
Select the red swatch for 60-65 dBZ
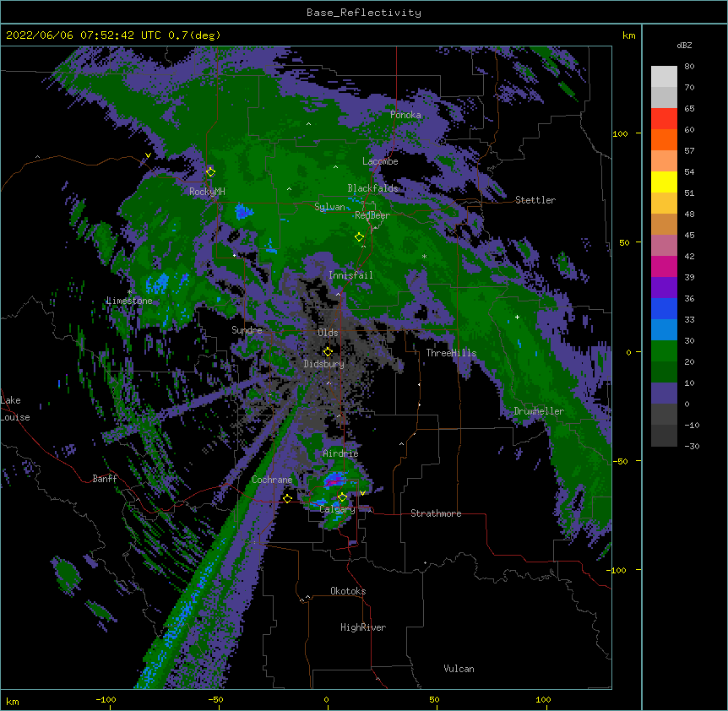(x=664, y=118)
